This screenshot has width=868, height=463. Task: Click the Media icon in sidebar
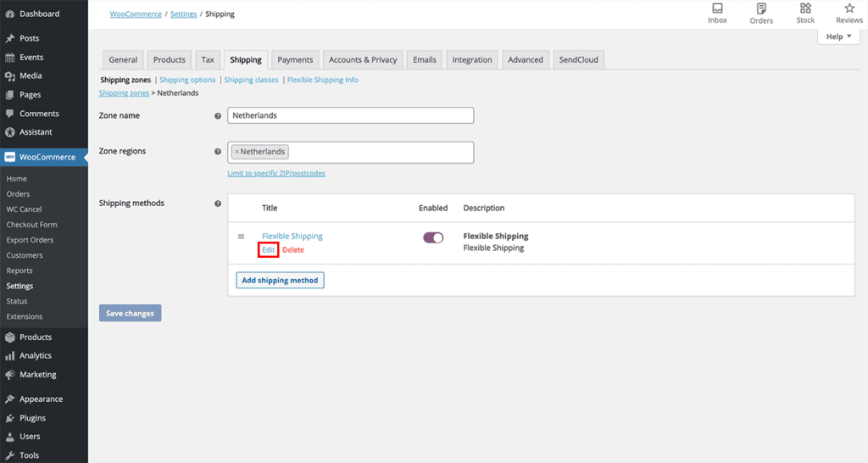click(10, 75)
